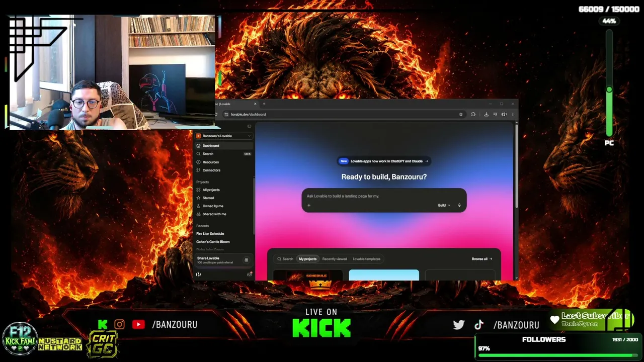Open Connectors in the sidebar
The width and height of the screenshot is (644, 362).
[223, 170]
